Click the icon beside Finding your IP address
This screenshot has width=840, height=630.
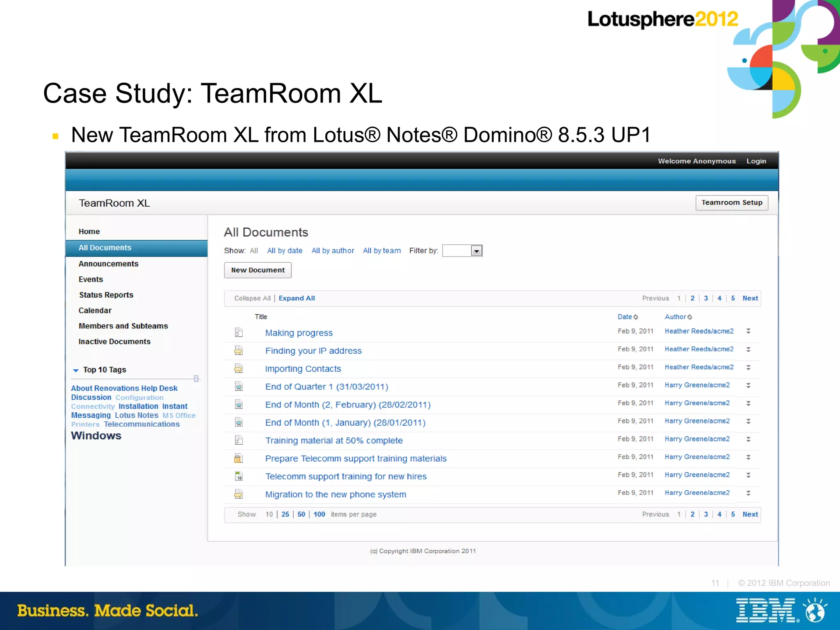239,350
